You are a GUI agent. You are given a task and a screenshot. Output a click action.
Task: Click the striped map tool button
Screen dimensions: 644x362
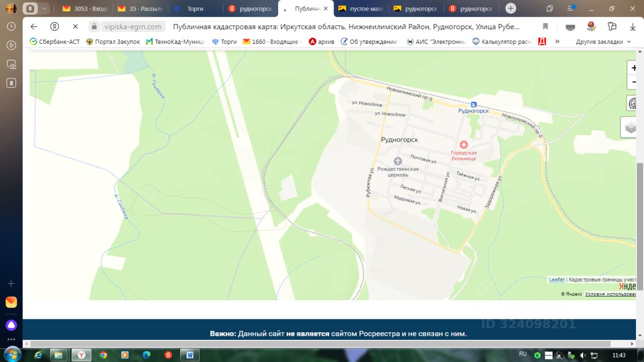coord(632,103)
